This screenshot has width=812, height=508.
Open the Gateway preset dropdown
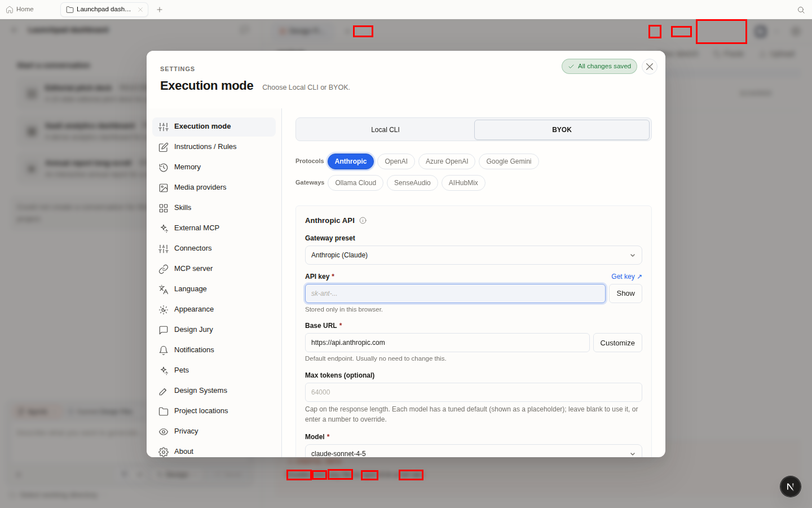473,255
